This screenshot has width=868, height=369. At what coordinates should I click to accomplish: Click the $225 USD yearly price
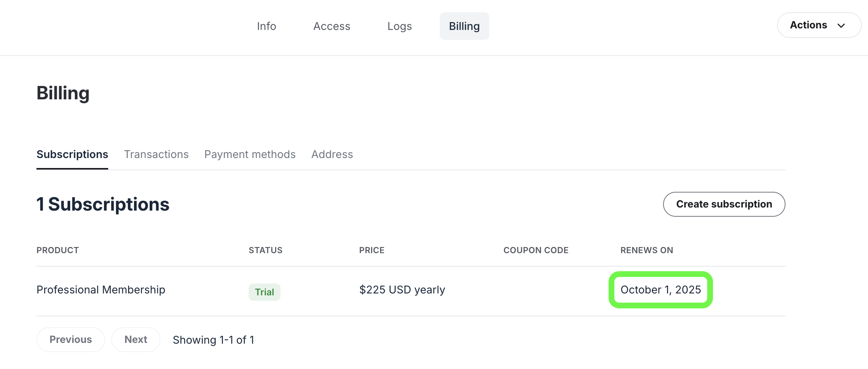tap(402, 290)
